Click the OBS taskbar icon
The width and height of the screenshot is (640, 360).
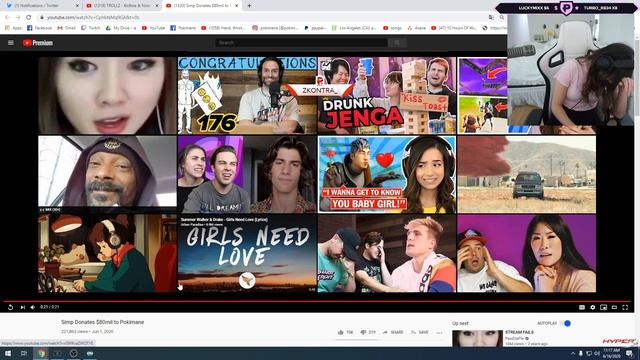click(73, 353)
